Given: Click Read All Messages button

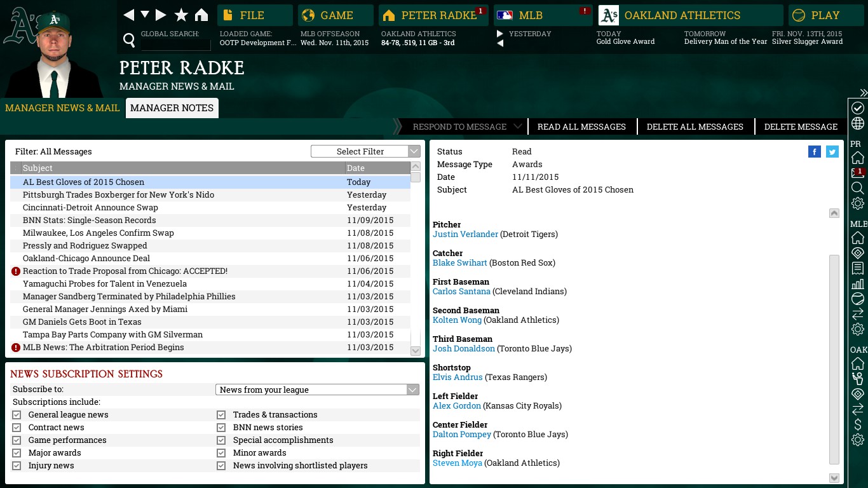Looking at the screenshot, I should point(581,126).
